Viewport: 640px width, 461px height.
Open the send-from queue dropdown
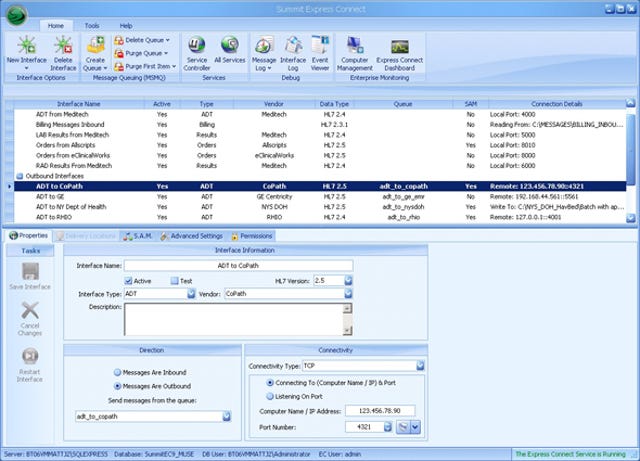227,416
